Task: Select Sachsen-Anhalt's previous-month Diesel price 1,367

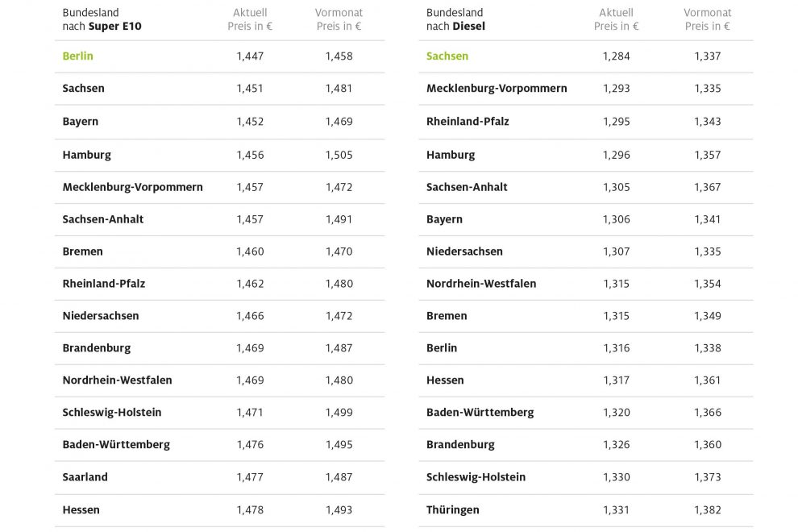Action: pos(707,187)
